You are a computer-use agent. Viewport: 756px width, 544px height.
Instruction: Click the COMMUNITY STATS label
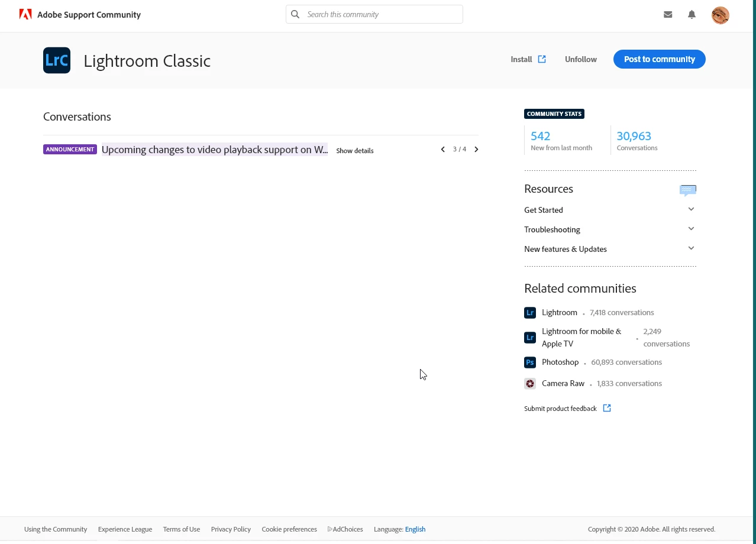click(554, 114)
